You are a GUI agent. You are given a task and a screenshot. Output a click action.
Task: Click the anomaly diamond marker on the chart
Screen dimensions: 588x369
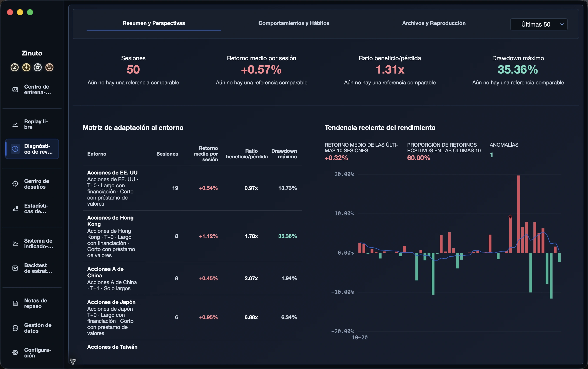510,216
